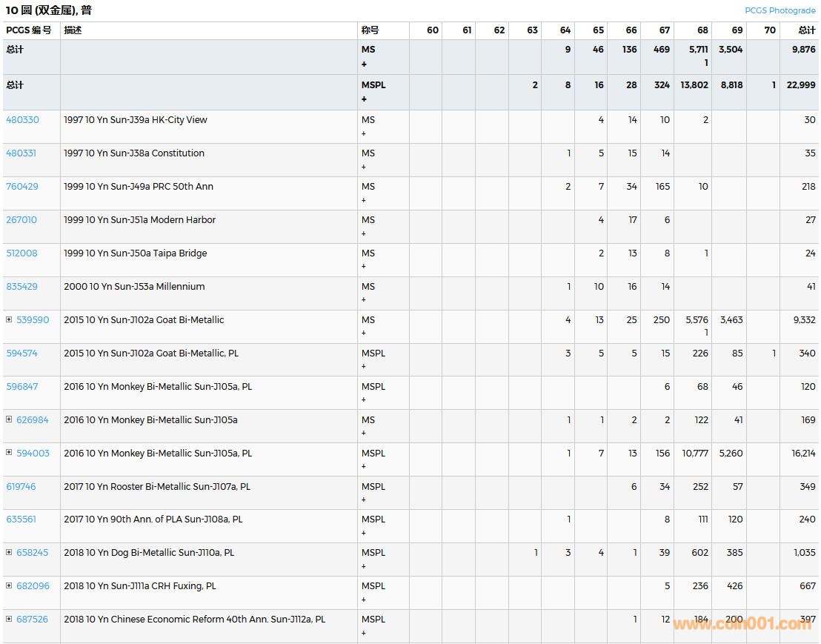The width and height of the screenshot is (821, 644).
Task: Expand the 626984 Monkey Bi-Metallic row
Action: pyautogui.click(x=10, y=419)
